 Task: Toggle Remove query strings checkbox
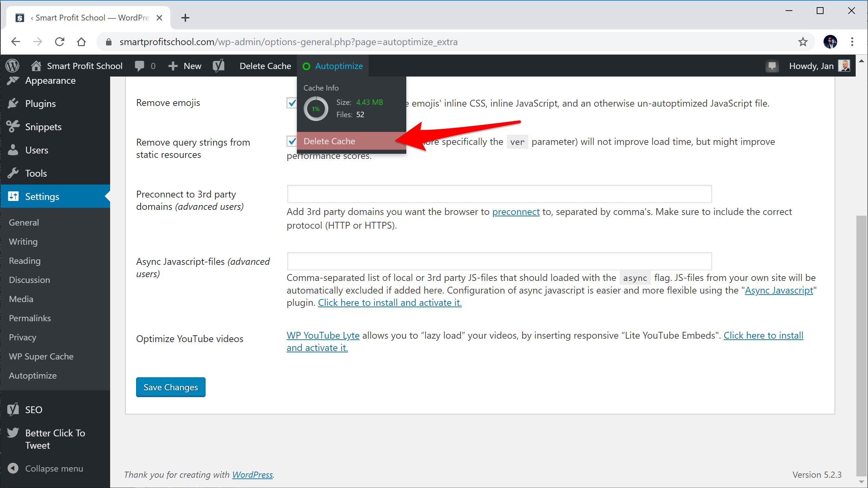pyautogui.click(x=292, y=141)
